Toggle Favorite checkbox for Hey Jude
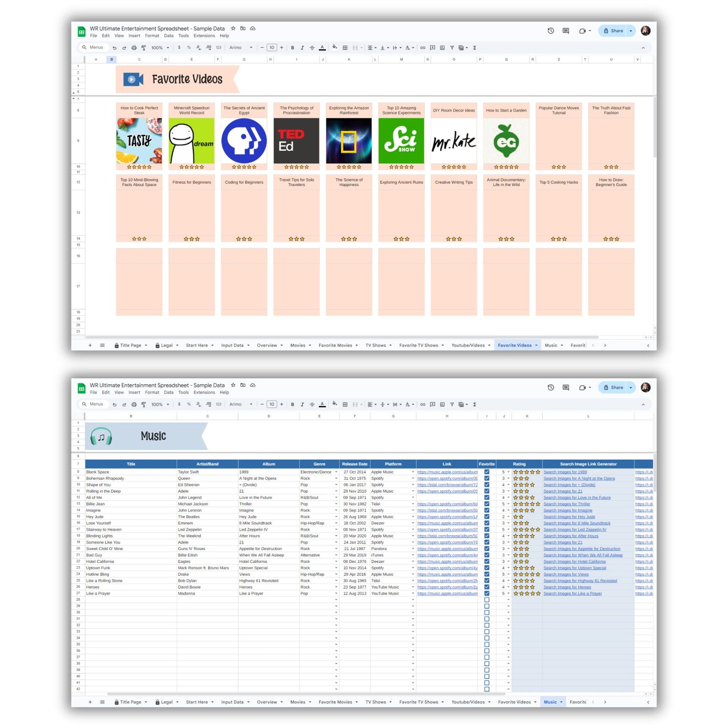Viewport: 728px width, 728px height. click(487, 517)
